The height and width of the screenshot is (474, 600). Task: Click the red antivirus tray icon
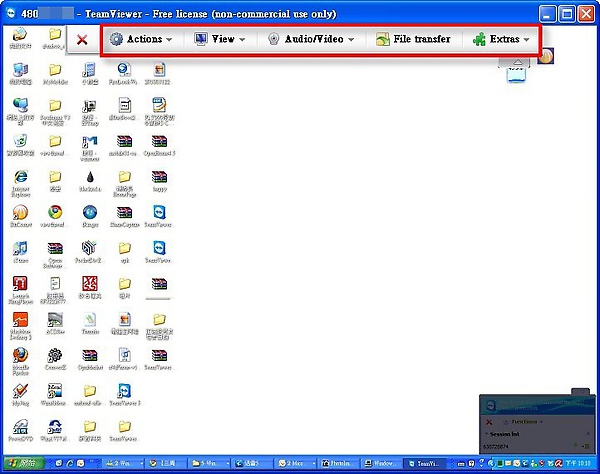coord(558,463)
